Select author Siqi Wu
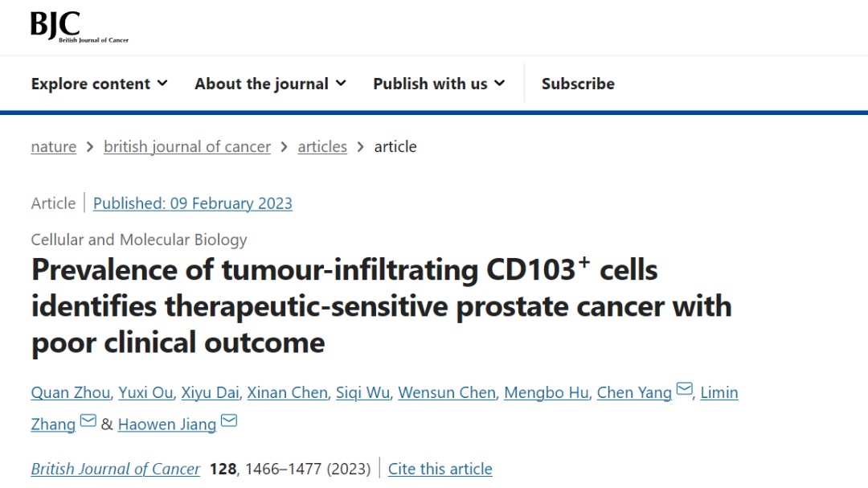 tap(362, 392)
